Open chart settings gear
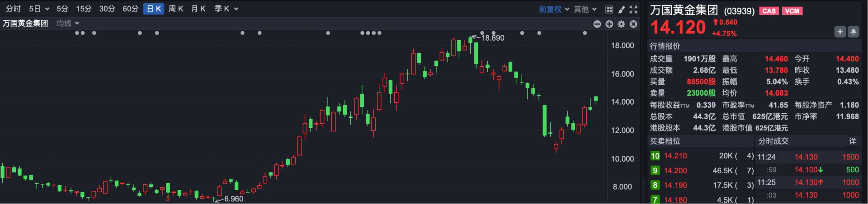This screenshot has width=868, height=204. [x=622, y=24]
